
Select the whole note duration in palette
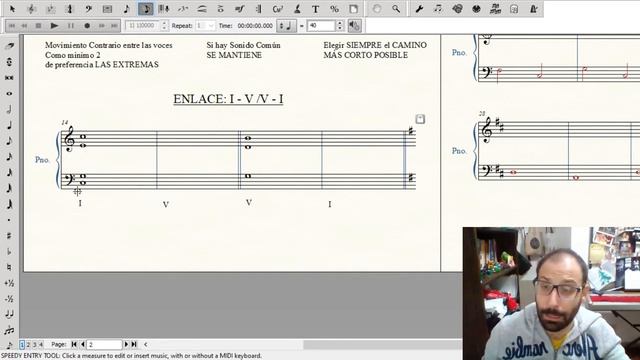tap(9, 93)
